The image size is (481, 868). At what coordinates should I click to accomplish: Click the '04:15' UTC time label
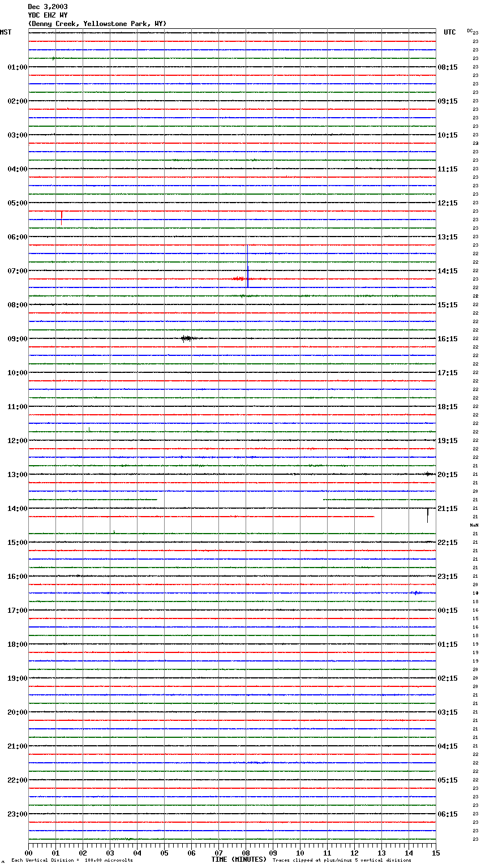point(448,746)
